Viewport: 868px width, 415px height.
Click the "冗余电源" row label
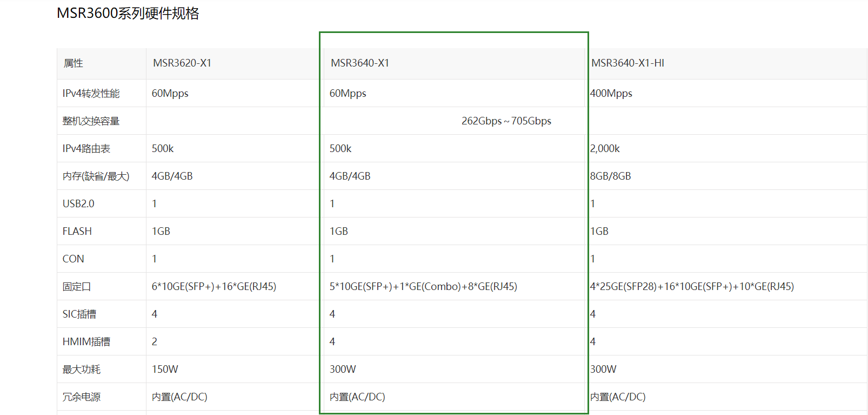click(82, 397)
